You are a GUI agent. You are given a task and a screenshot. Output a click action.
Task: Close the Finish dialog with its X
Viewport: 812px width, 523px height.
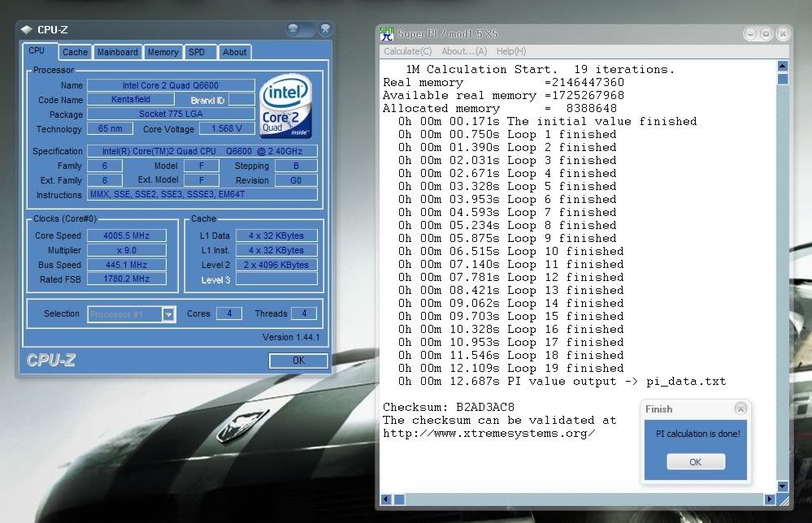click(740, 408)
